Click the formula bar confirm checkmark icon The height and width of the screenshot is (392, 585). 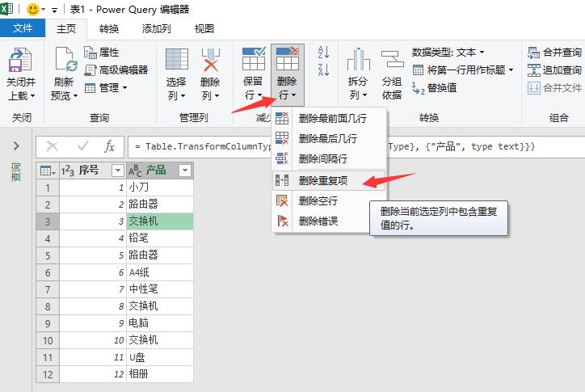[x=82, y=146]
